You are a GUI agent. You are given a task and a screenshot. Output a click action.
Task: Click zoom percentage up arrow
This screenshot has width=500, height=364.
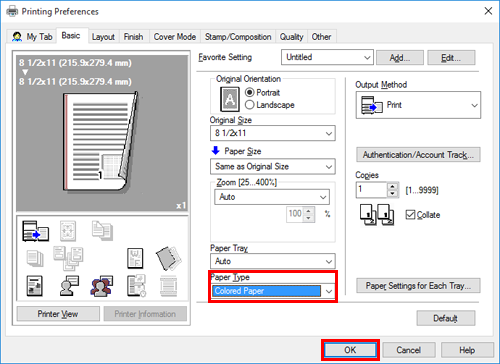[309, 211]
